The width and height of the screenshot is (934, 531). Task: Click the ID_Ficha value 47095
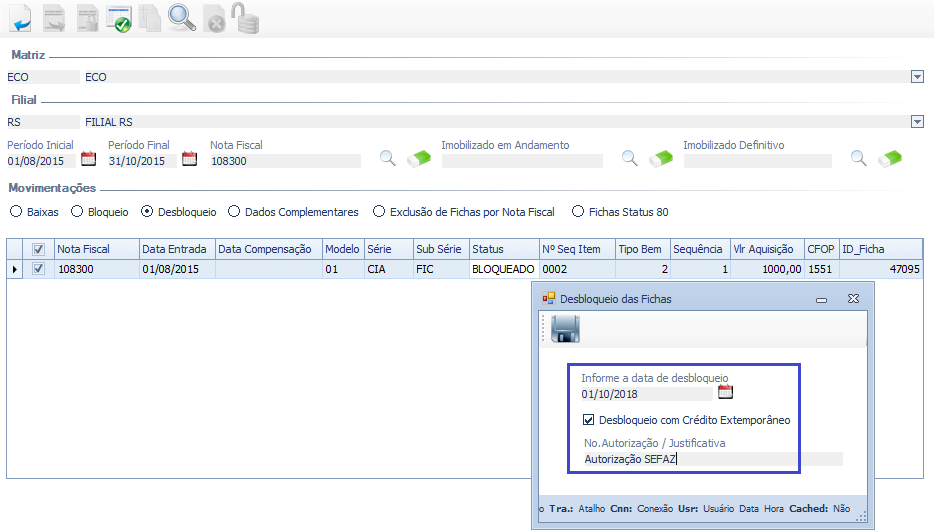point(881,269)
